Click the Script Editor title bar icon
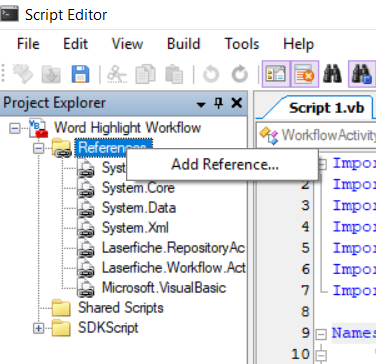This screenshot has width=376, height=364. coord(10,14)
